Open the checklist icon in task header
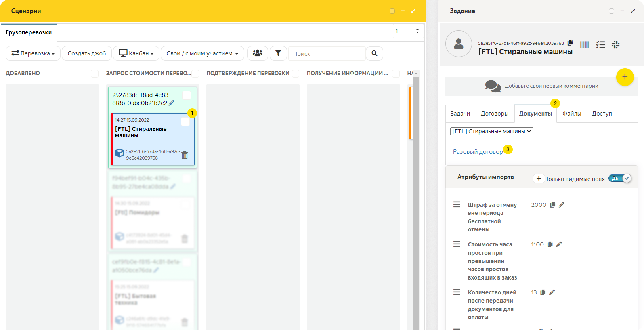 pyautogui.click(x=600, y=45)
